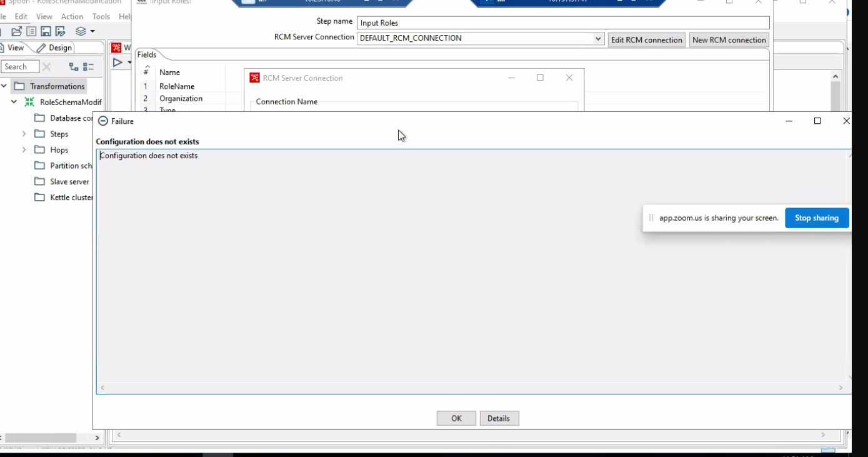Click the Run transformation play icon
The width and height of the screenshot is (868, 457).
click(117, 63)
